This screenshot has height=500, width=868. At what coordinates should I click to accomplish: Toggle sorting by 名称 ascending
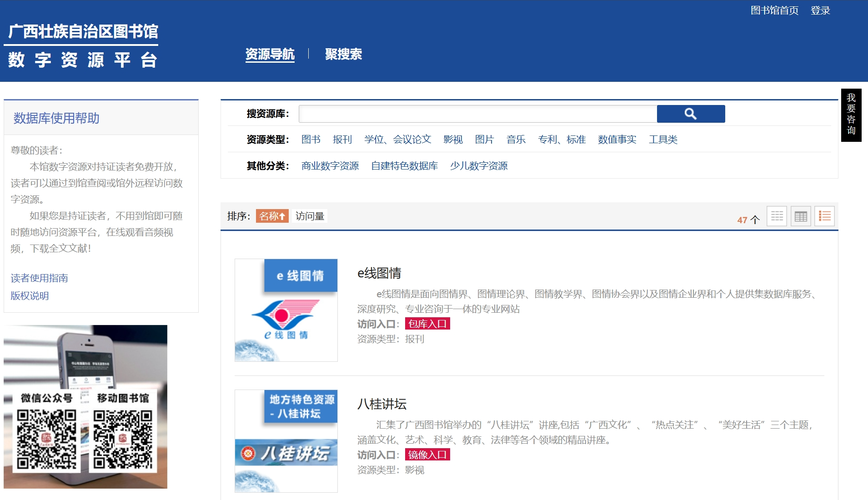tap(272, 216)
